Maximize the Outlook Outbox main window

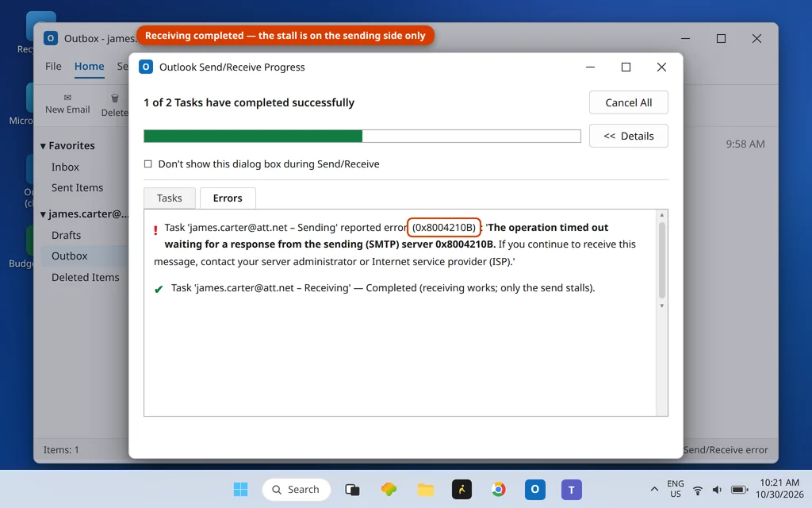[x=721, y=38]
